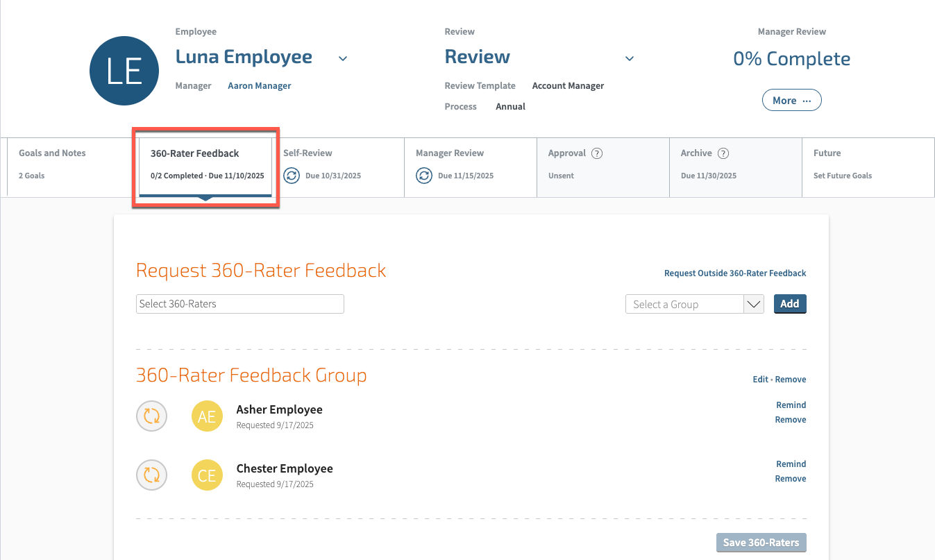Click the Request 360-Rater Feedback heading
This screenshot has width=935, height=560.
pyautogui.click(x=261, y=271)
